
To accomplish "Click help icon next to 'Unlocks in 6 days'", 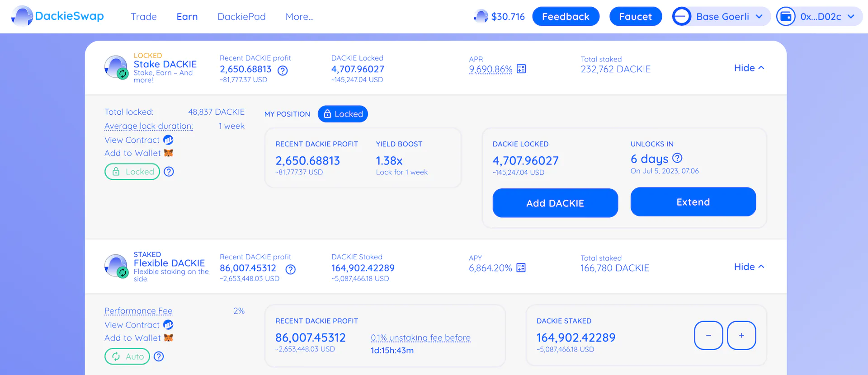I will point(677,158).
